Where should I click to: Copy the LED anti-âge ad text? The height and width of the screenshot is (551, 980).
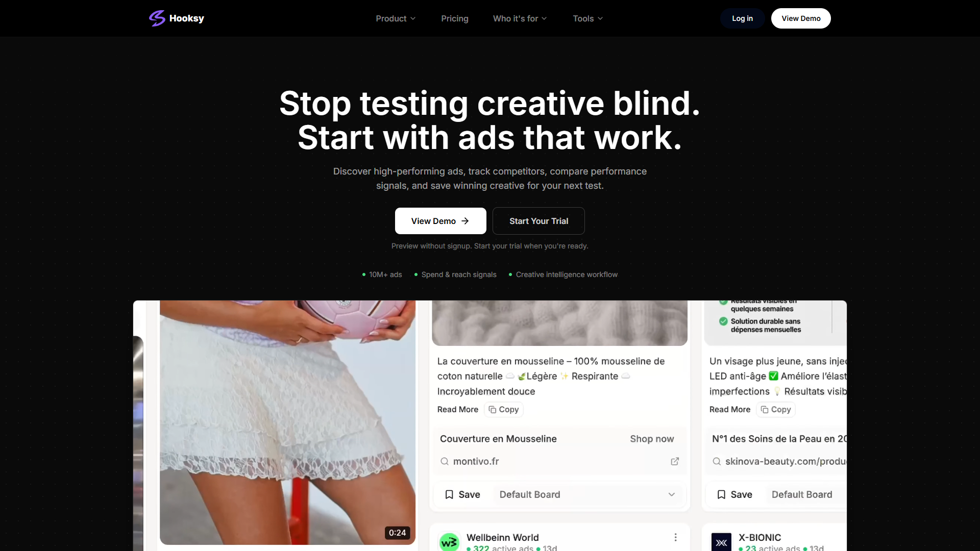pos(775,409)
